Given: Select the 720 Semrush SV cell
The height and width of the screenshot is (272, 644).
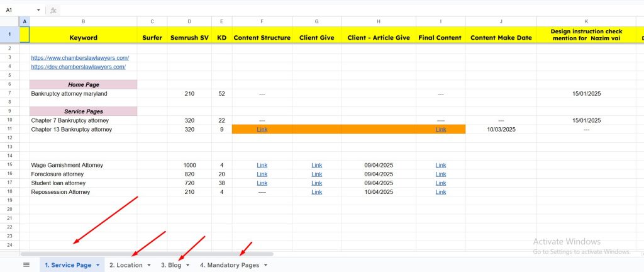Looking at the screenshot, I should click(189, 183).
